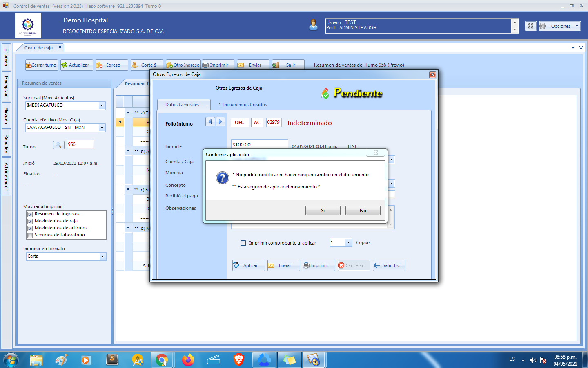The width and height of the screenshot is (588, 368).
Task: Close the Otros Egresos de Caja window
Action: 432,74
